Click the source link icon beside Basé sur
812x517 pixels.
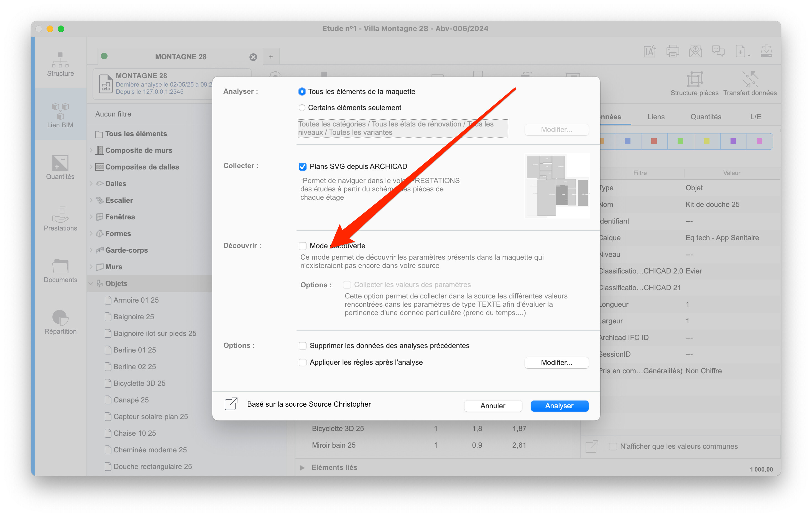[x=231, y=404]
